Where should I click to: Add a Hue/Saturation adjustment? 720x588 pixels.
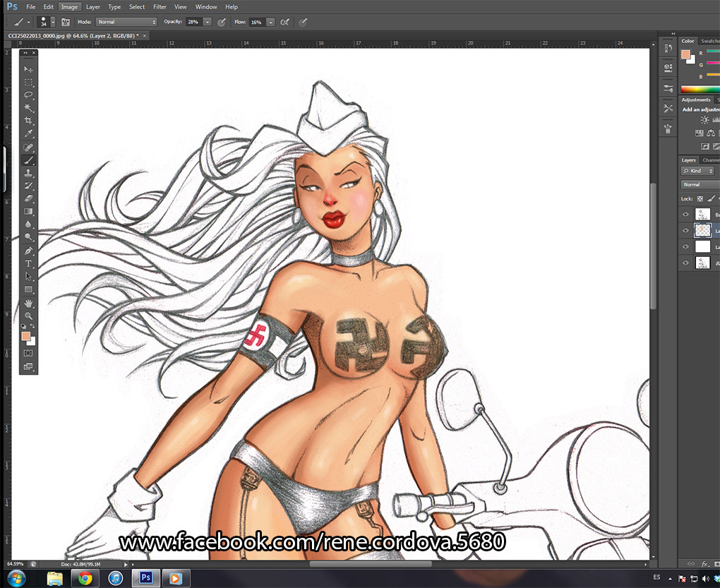pos(699,133)
